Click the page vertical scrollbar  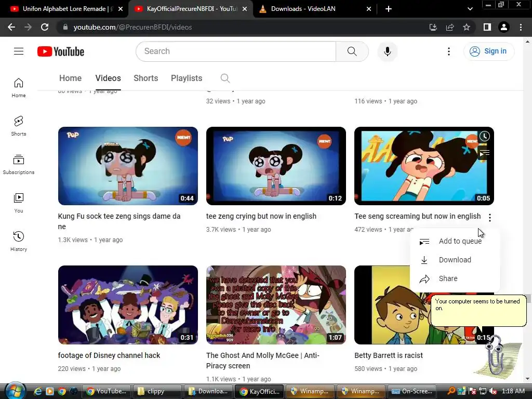click(528, 210)
